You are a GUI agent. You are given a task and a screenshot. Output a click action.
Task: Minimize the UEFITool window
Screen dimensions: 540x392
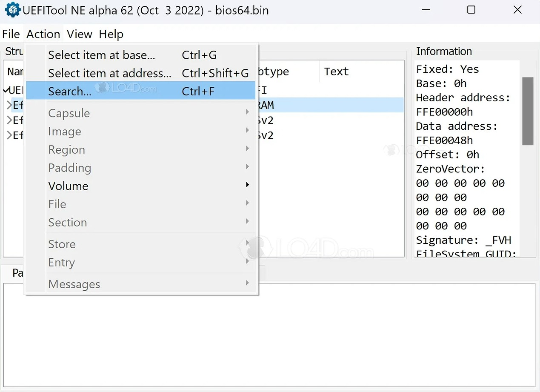426,10
